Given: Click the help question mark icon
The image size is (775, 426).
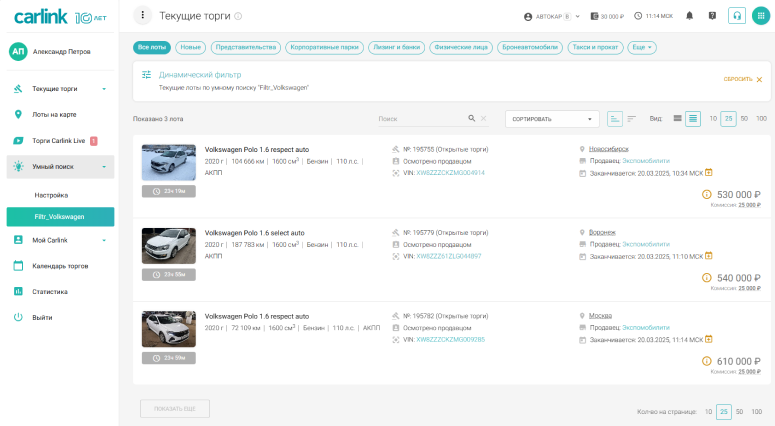Looking at the screenshot, I should tap(712, 16).
